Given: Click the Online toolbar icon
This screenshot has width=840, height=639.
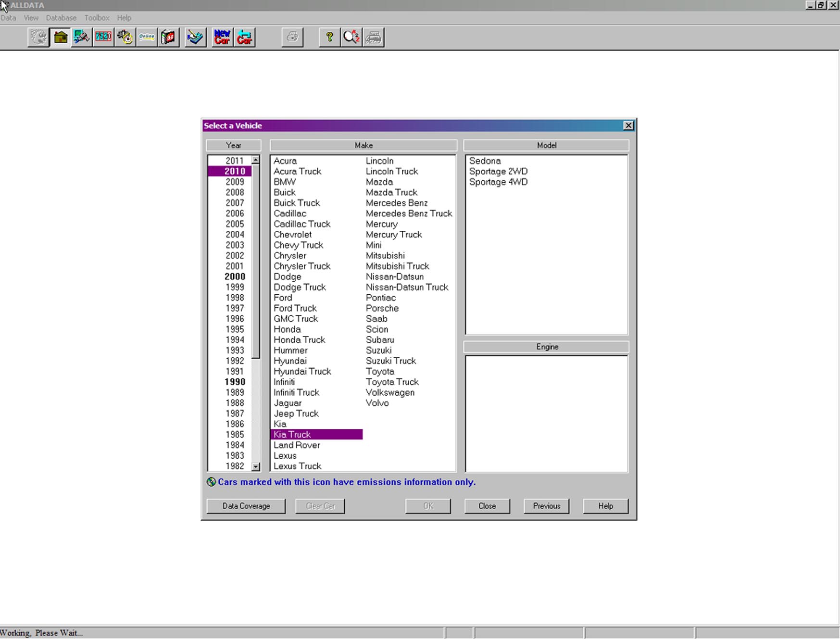Looking at the screenshot, I should [146, 37].
